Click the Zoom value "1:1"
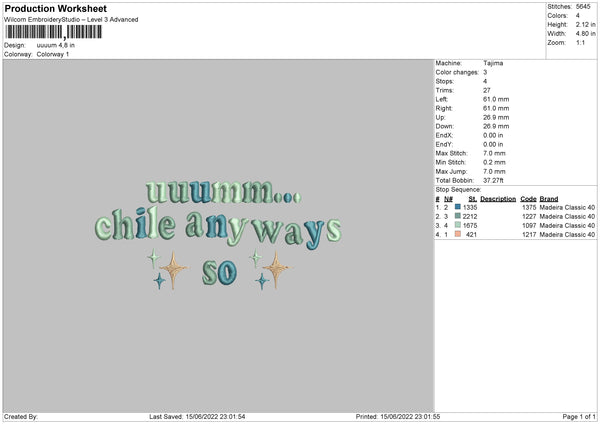The image size is (600, 424). [580, 42]
